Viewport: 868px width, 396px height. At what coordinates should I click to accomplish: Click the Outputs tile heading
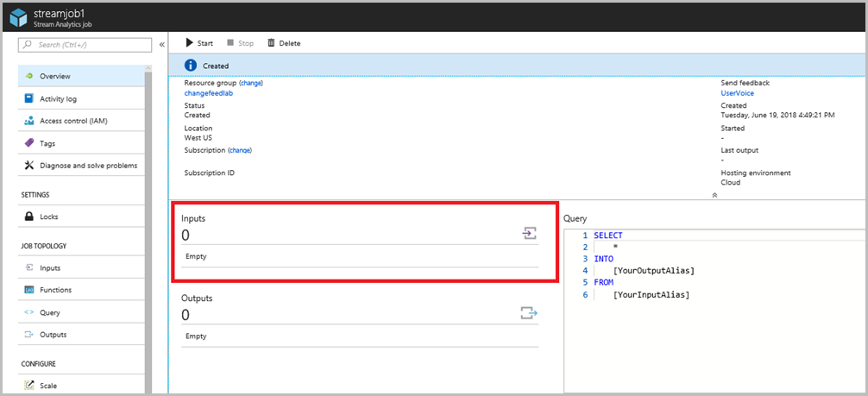(x=197, y=298)
